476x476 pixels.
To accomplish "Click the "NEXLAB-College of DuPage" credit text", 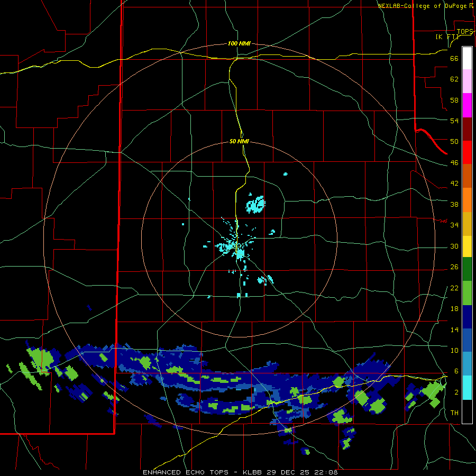I will [x=422, y=6].
